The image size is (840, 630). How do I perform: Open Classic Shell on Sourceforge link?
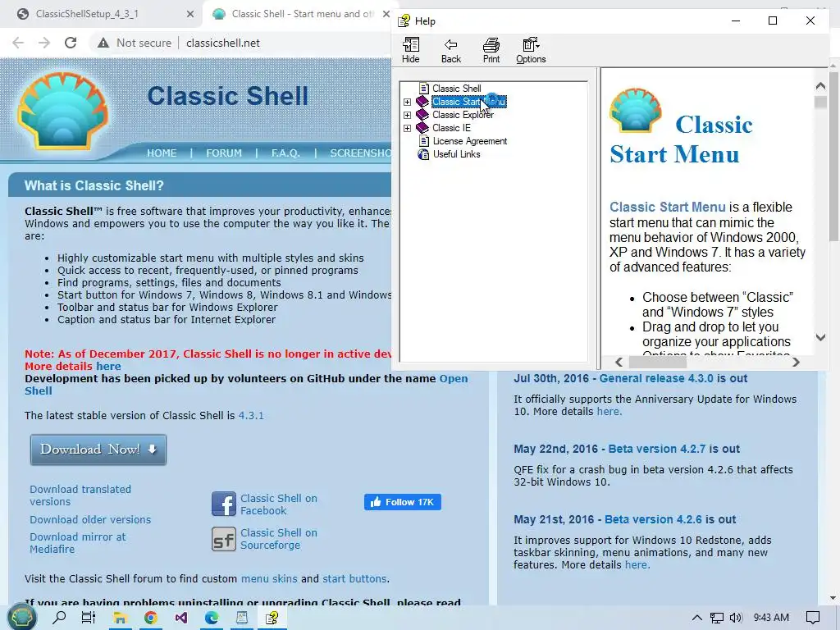tap(279, 539)
